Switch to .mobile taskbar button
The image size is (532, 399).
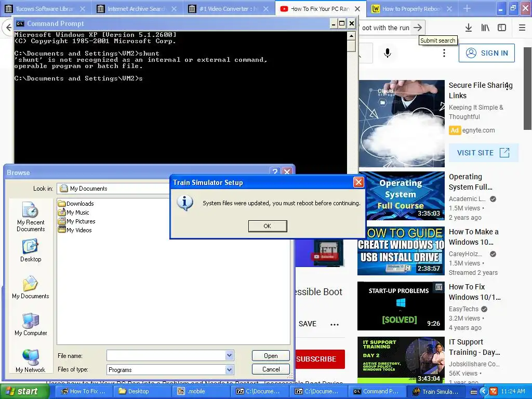(201, 391)
